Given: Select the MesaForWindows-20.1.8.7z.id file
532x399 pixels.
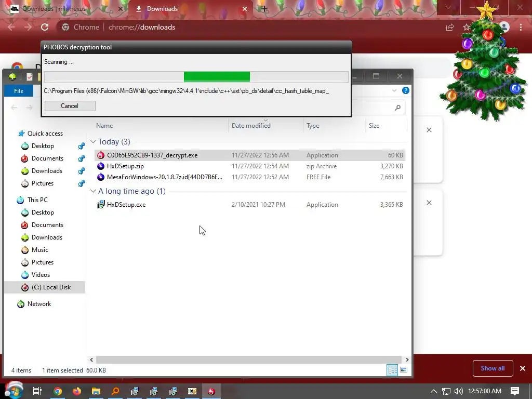Looking at the screenshot, I should coord(250,177).
